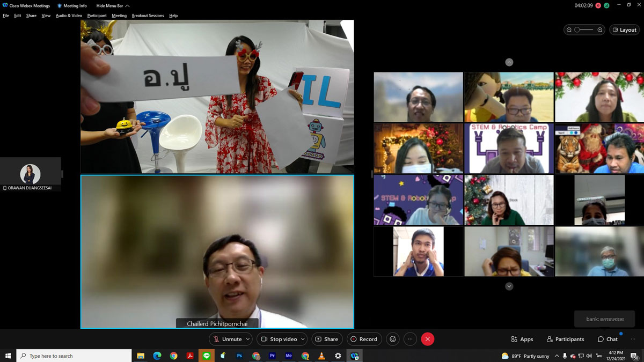644x362 pixels.
Task: Open the Breakout Sessions menu
Action: pos(148,16)
